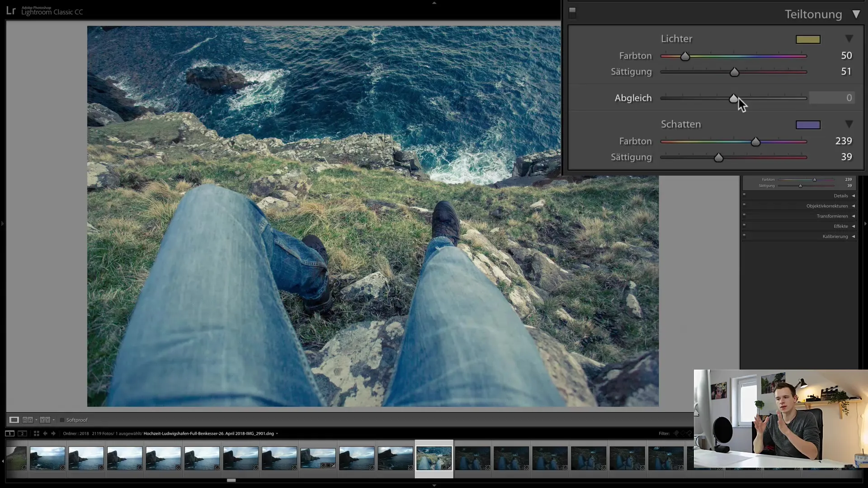Expand the Lichter section disclosure triangle
Viewport: 868px width, 488px height.
point(849,39)
